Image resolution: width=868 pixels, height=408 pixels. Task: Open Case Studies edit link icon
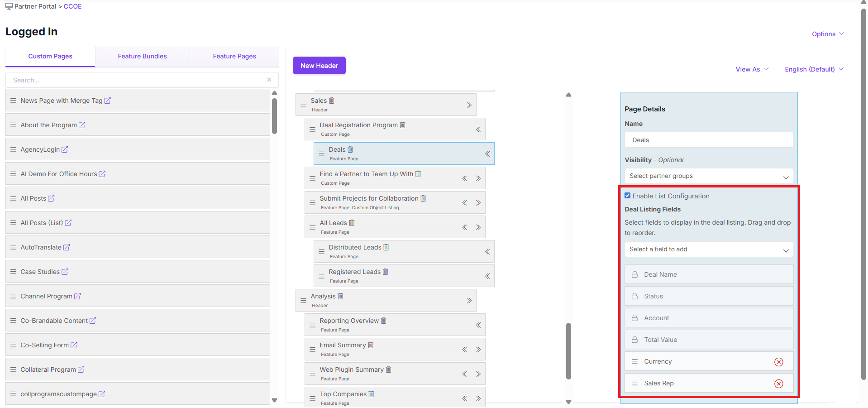(x=65, y=272)
